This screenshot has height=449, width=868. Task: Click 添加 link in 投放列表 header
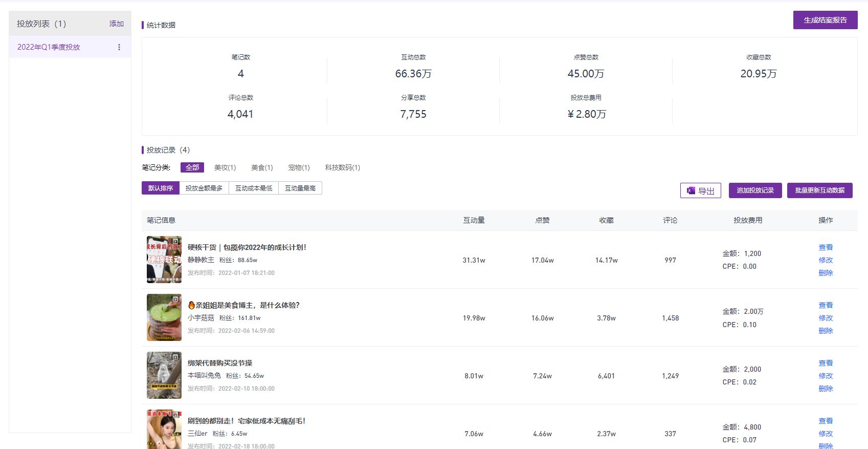pos(117,24)
